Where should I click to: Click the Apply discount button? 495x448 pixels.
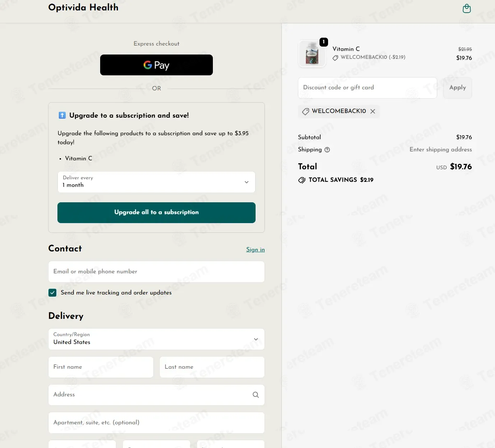tap(458, 88)
